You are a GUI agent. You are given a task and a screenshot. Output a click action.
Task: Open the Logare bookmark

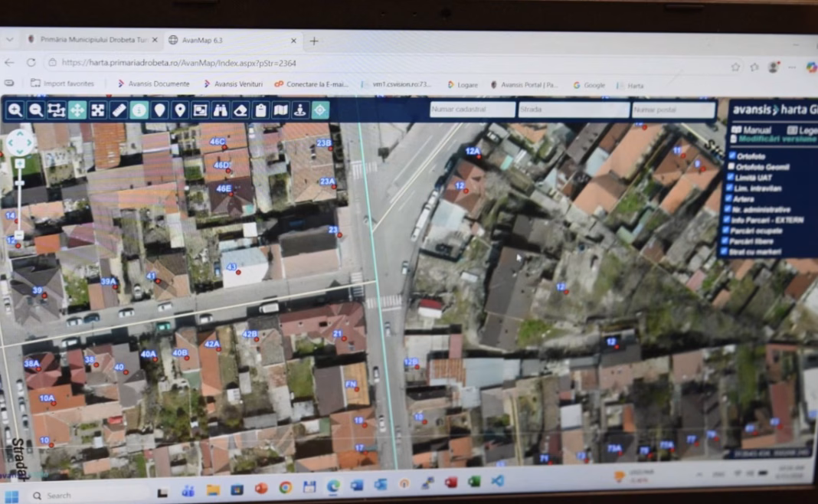pos(462,84)
